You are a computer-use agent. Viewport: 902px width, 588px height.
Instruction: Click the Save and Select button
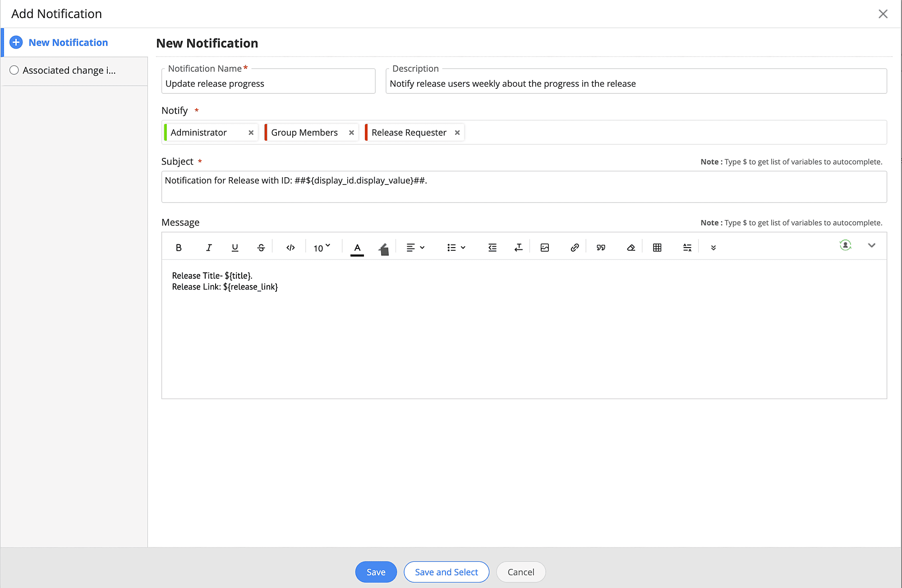[x=446, y=572]
